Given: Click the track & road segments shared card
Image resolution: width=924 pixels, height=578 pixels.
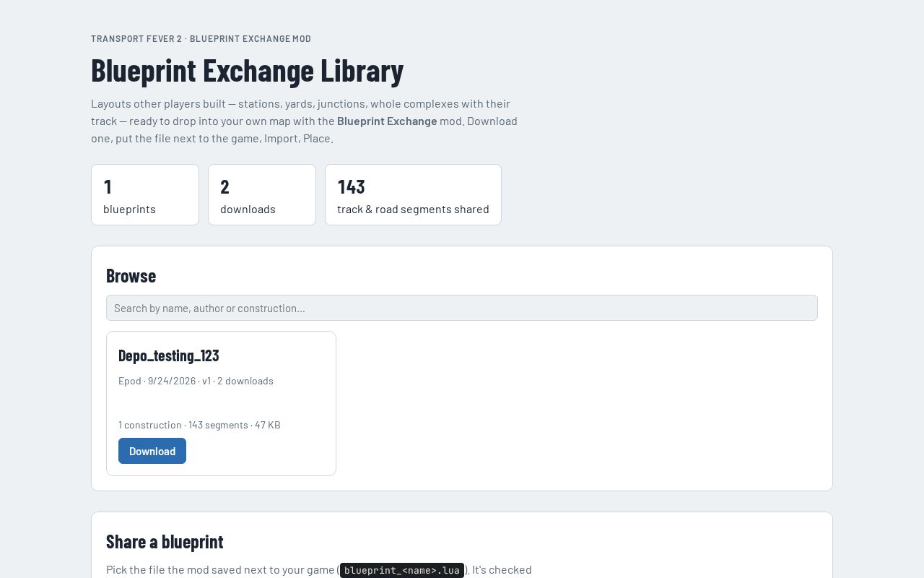Looking at the screenshot, I should [413, 195].
